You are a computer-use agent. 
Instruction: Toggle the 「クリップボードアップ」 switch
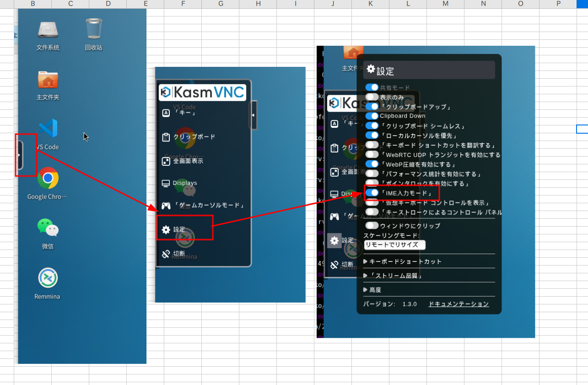pyautogui.click(x=372, y=107)
